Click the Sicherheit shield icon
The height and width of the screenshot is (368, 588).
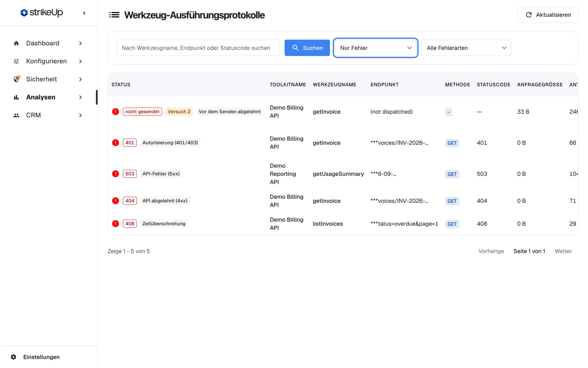(16, 79)
